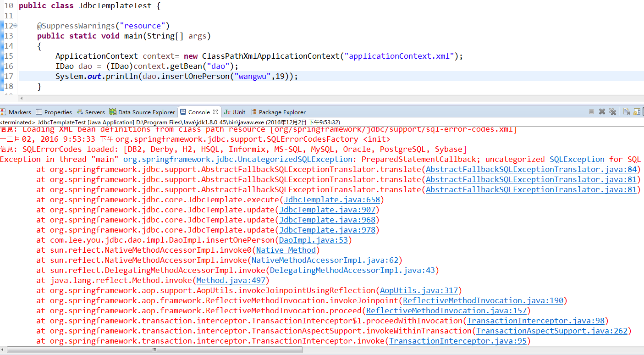Open the Servers tab
644x355 pixels.
coord(91,112)
